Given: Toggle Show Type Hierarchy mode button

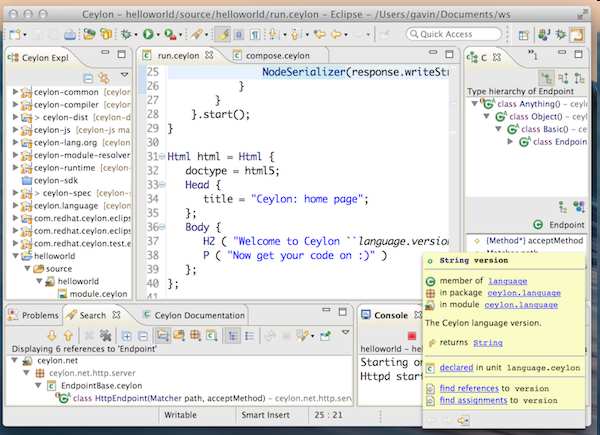Looking at the screenshot, I should click(x=547, y=77).
